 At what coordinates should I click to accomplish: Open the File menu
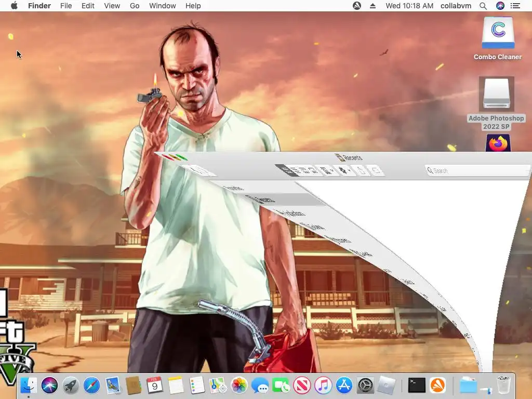[x=66, y=6]
